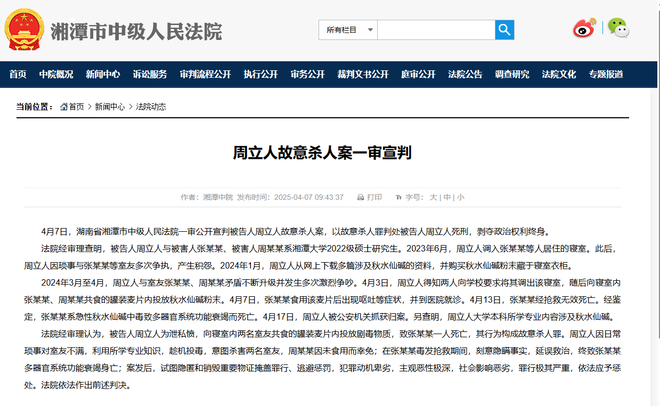Viewport: 660px width, 406px height.
Task: Click paragraph beginning 2024年3月至4月
Action: pos(322,300)
